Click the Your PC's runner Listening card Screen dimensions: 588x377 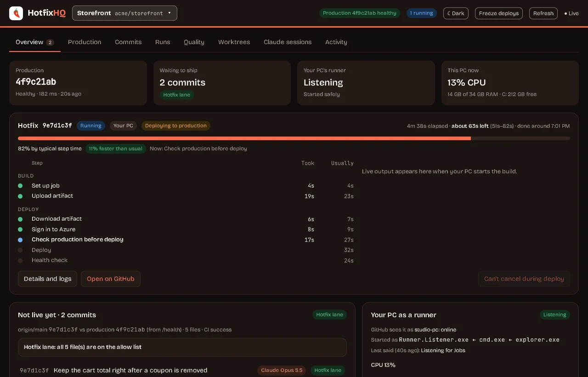pos(366,83)
